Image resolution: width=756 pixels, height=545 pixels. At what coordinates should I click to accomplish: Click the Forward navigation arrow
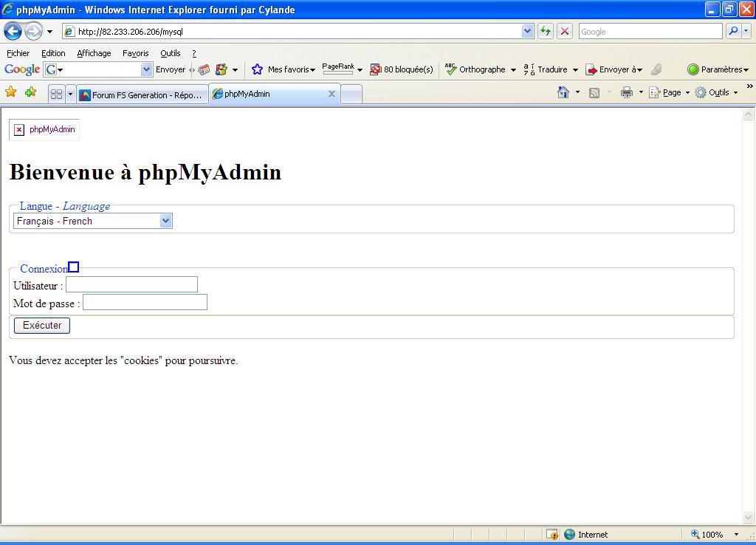coord(33,32)
